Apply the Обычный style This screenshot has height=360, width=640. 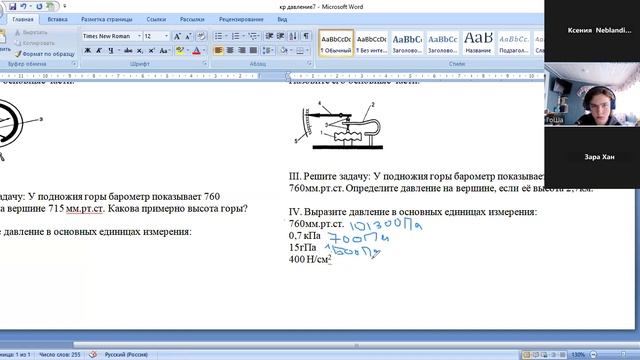[x=336, y=43]
